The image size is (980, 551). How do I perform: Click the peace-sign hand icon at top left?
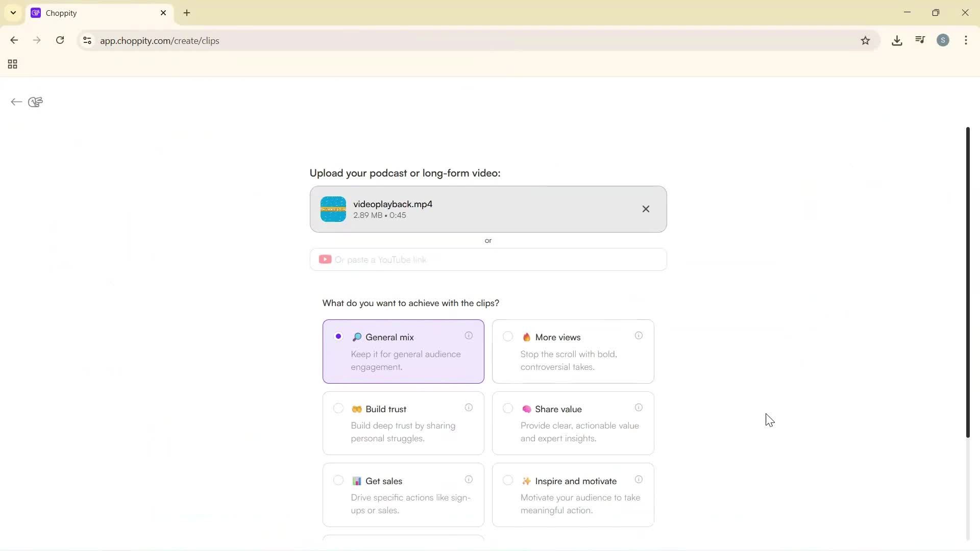35,102
